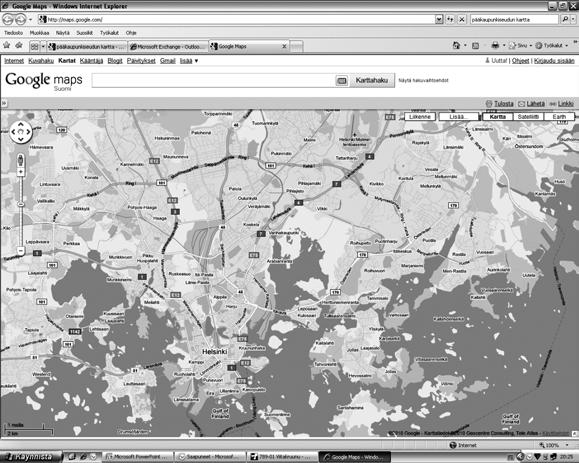Open the Työkalut menu
Image resolution: width=579 pixels, height=463 pixels.
(109, 33)
